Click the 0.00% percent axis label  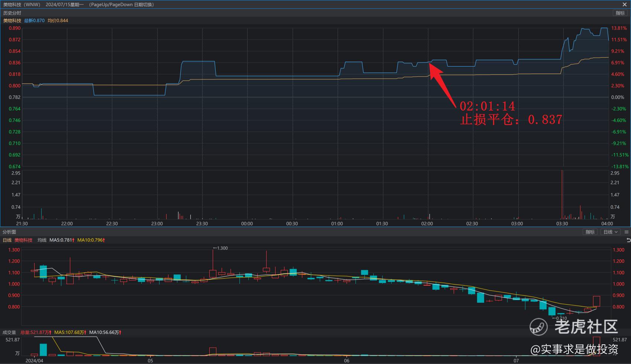click(618, 97)
